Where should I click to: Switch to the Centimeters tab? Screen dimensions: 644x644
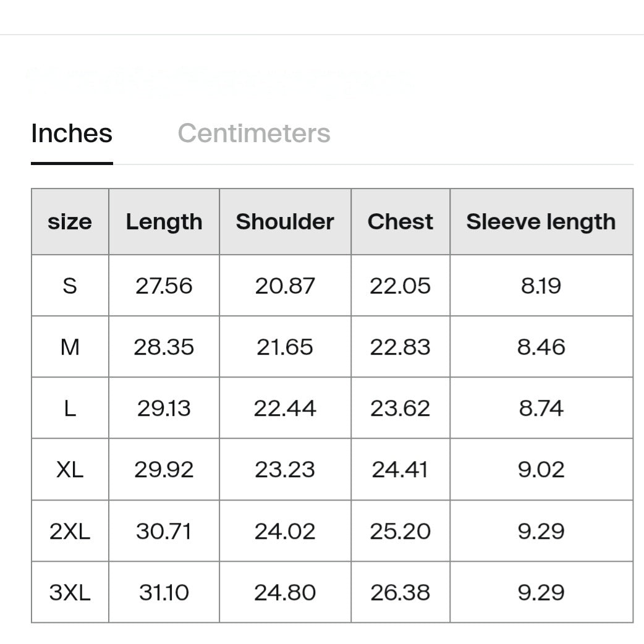coord(254,133)
